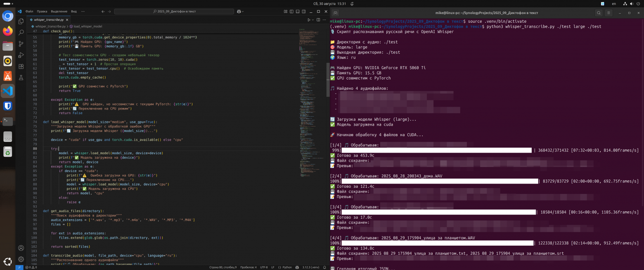Open the Файл menu
This screenshot has height=270, width=644.
pos(29,12)
